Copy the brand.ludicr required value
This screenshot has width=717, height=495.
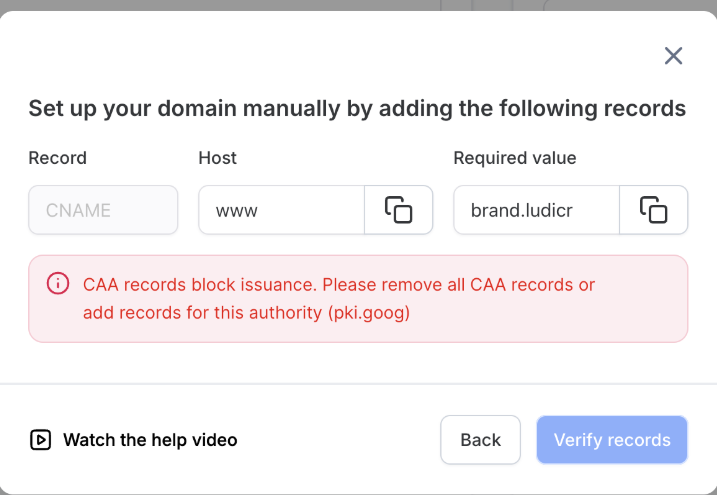653,210
